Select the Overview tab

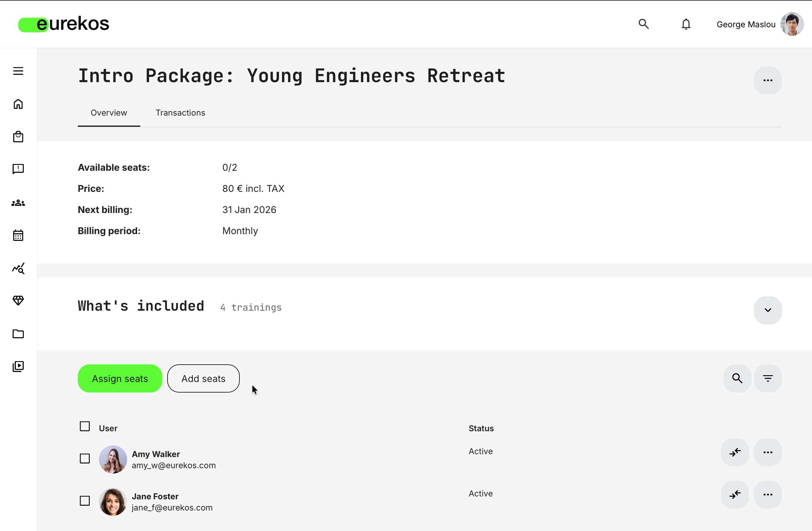coord(109,113)
